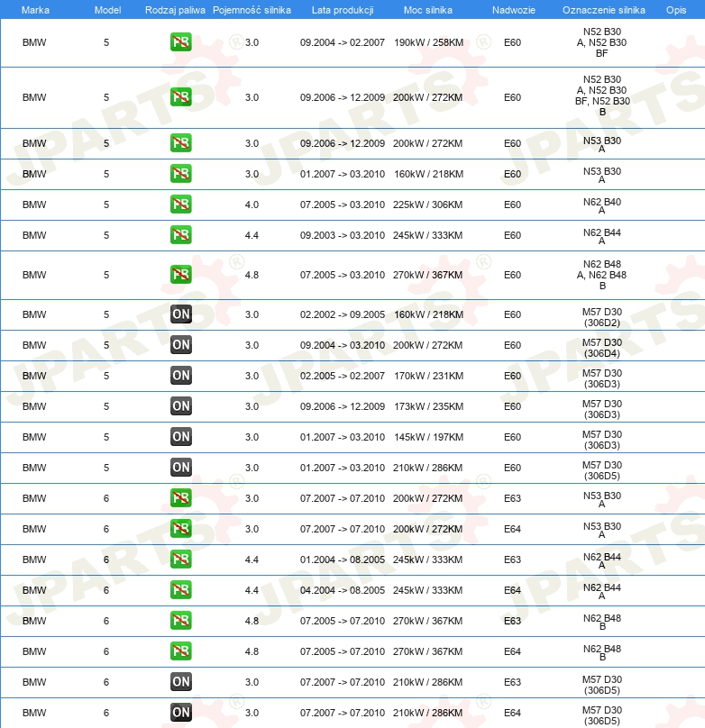Click the E60 body cell in the 190kW / 258KM row
This screenshot has height=728, width=705.
[512, 42]
